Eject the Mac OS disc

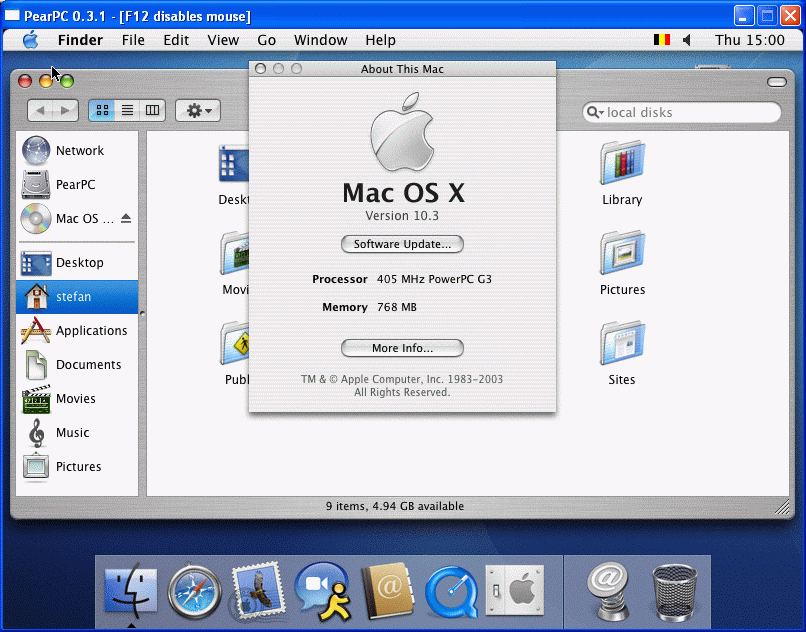click(x=126, y=219)
